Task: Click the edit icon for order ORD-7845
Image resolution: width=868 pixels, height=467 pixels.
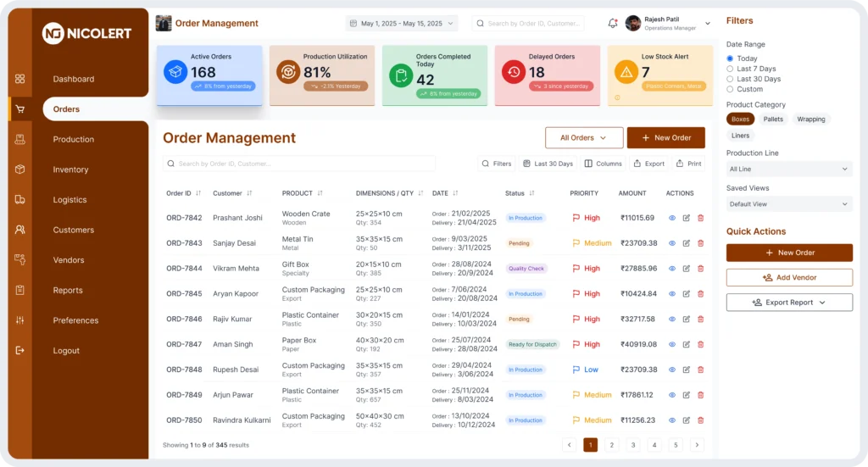Action: point(686,294)
